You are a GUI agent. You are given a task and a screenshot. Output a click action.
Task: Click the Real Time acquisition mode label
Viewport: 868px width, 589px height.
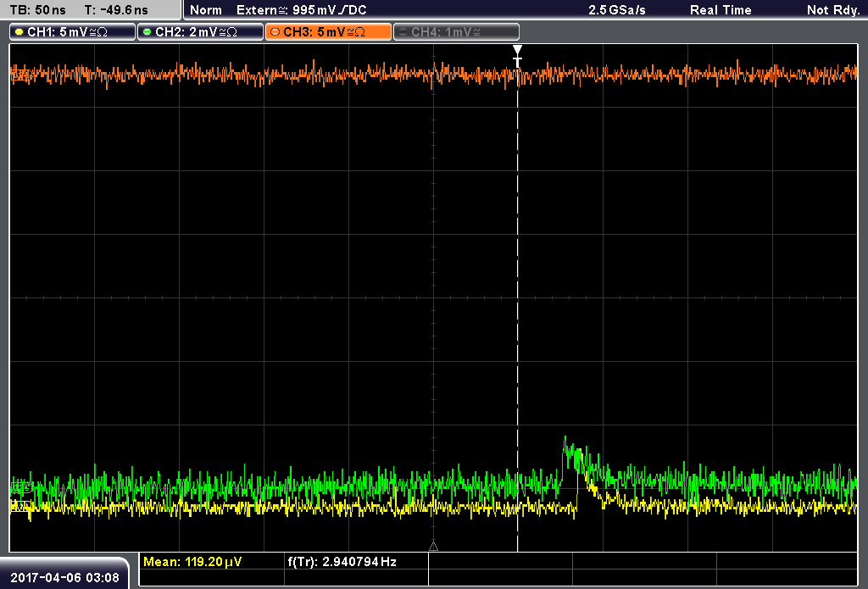(721, 10)
